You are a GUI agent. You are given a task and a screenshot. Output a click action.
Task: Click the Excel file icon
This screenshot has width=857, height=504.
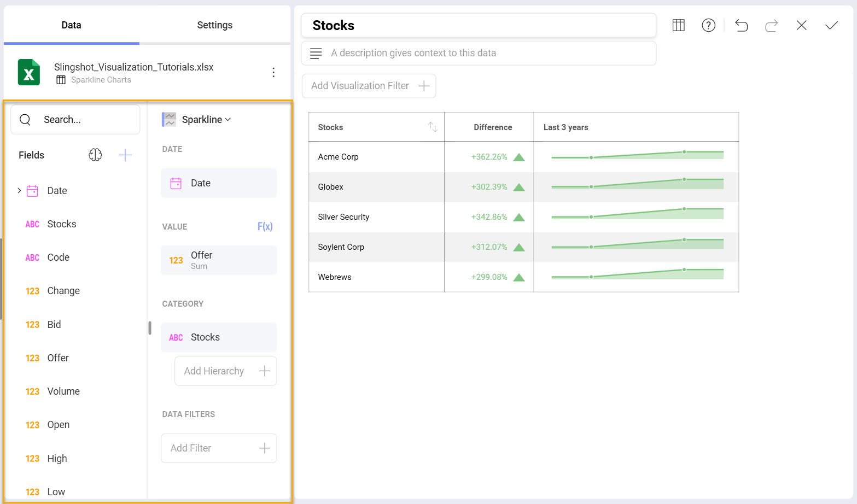[29, 72]
